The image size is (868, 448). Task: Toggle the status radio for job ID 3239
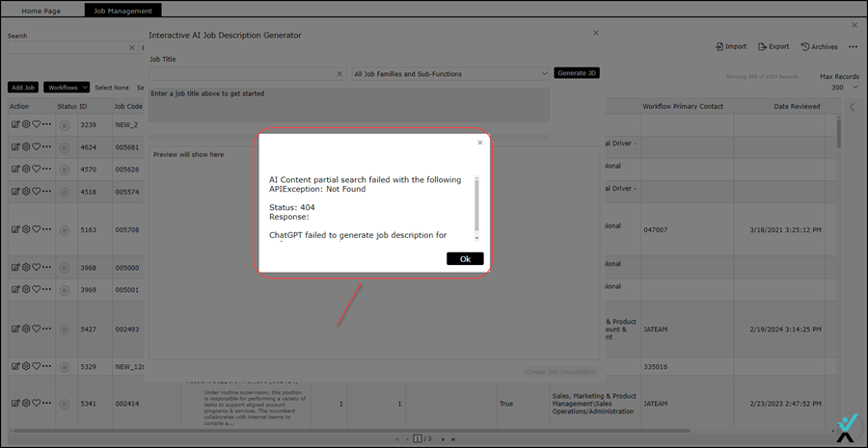(x=65, y=125)
